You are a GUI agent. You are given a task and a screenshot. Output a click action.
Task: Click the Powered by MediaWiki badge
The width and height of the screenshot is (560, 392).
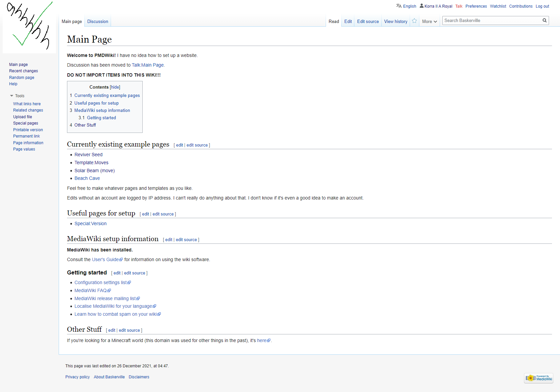click(539, 378)
